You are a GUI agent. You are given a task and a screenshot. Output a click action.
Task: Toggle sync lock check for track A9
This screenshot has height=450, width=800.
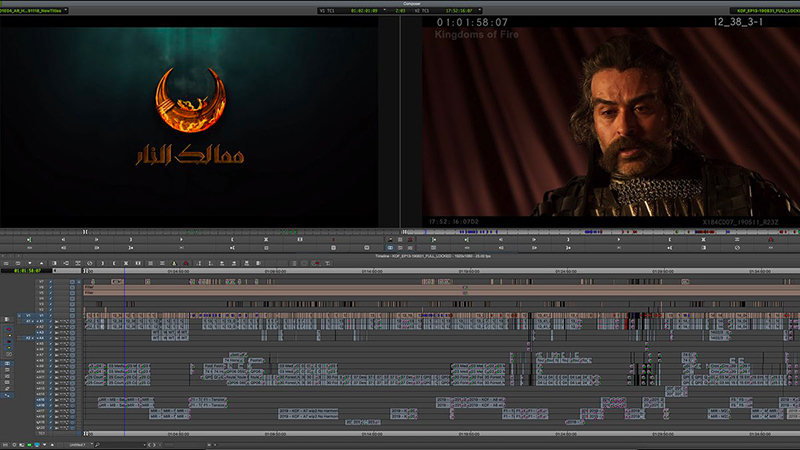click(51, 366)
